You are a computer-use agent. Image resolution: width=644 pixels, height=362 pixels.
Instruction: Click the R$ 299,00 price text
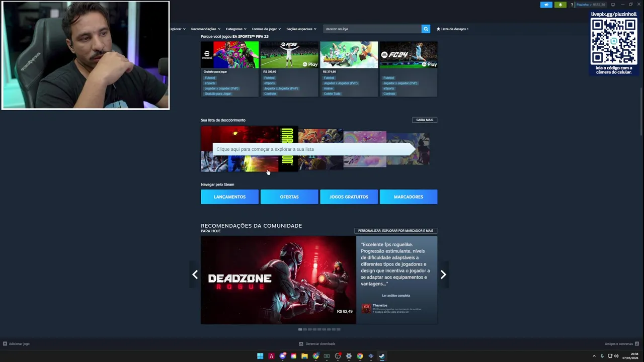270,72
